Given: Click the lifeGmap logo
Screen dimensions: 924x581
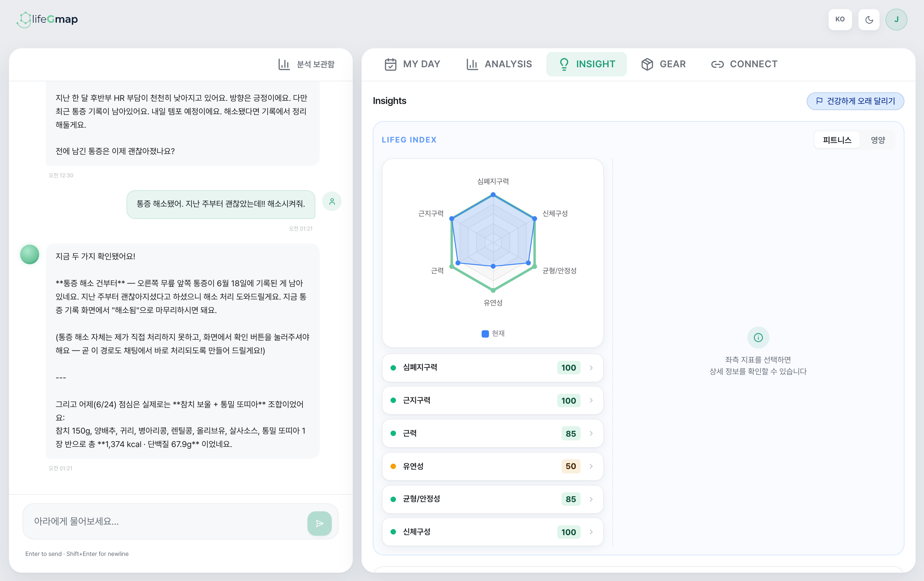Looking at the screenshot, I should (x=48, y=19).
